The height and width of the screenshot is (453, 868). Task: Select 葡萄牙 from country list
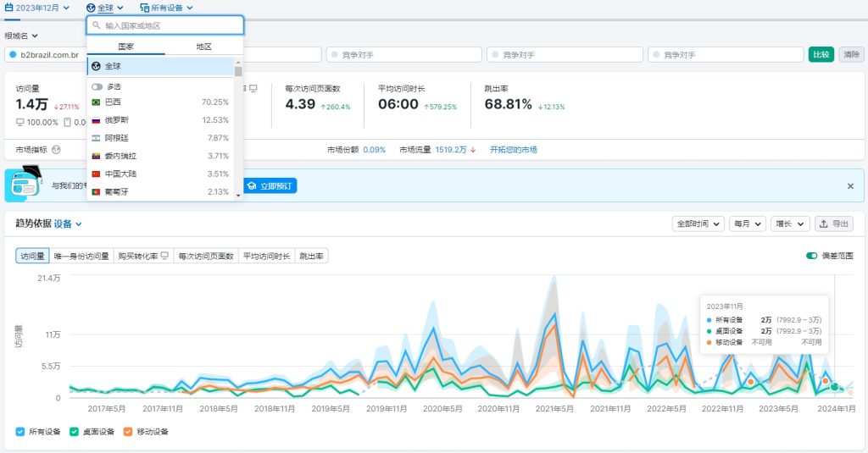click(x=160, y=192)
